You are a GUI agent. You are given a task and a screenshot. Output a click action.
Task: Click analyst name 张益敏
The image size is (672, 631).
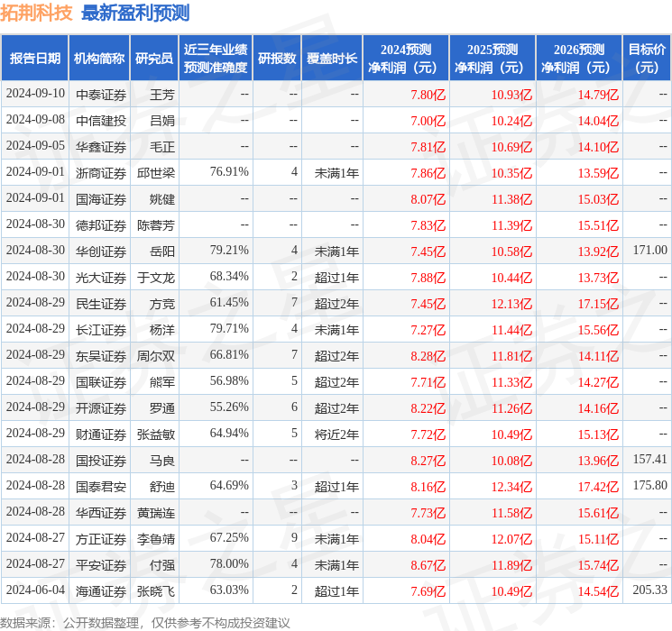[x=156, y=434]
